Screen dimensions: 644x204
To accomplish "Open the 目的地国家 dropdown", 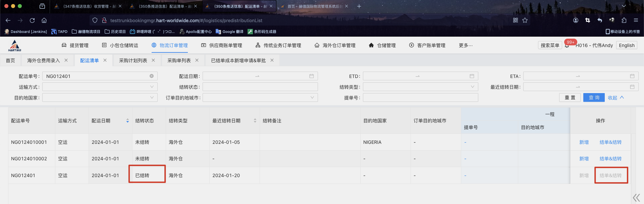I will (100, 98).
